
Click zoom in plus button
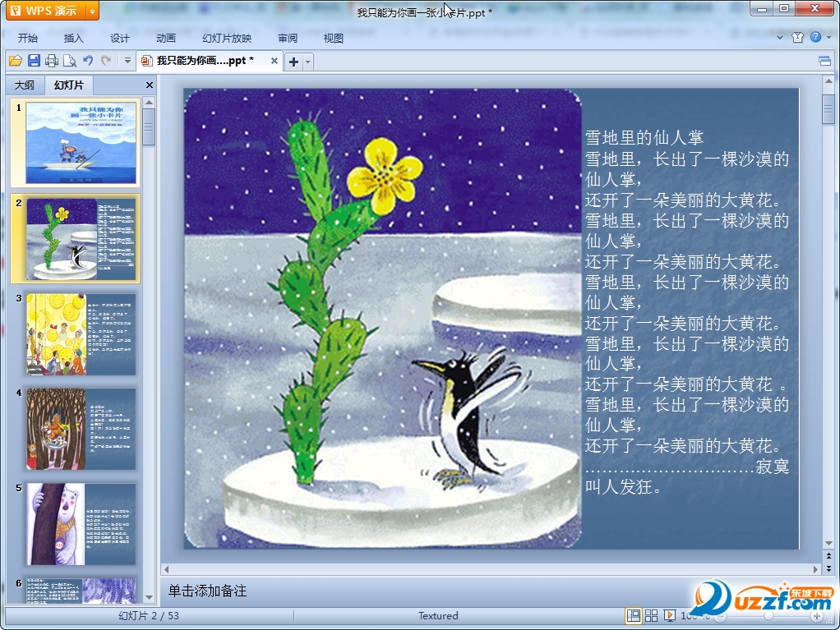coord(817,617)
